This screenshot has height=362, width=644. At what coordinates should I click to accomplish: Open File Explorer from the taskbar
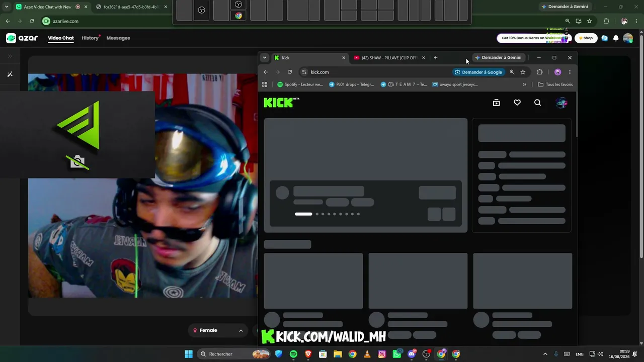click(338, 354)
